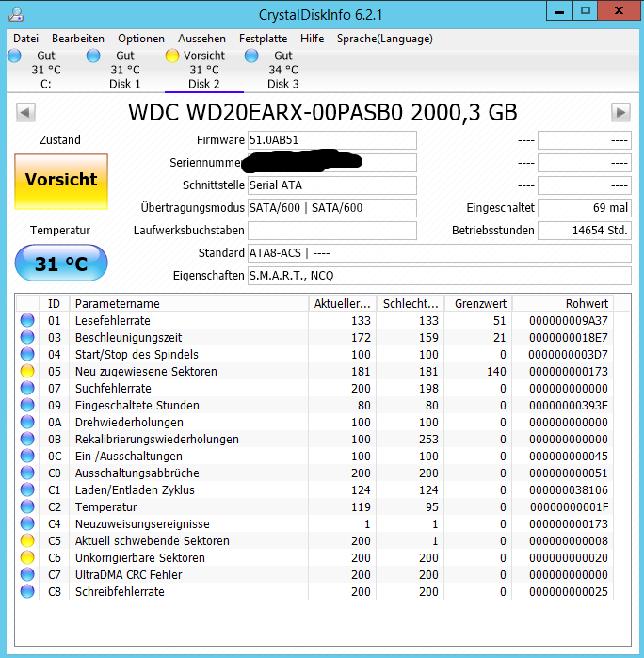The height and width of the screenshot is (658, 644).
Task: Click the 31 °C temperature button
Action: click(x=61, y=263)
